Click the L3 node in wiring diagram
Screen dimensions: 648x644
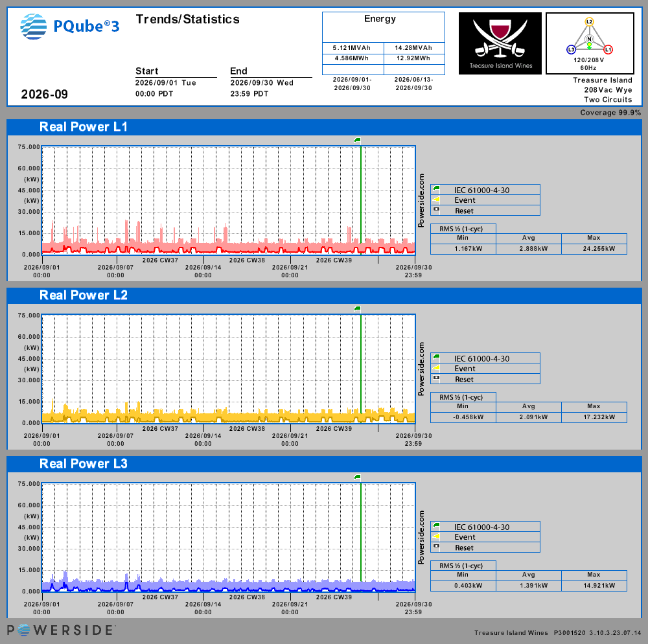[571, 50]
